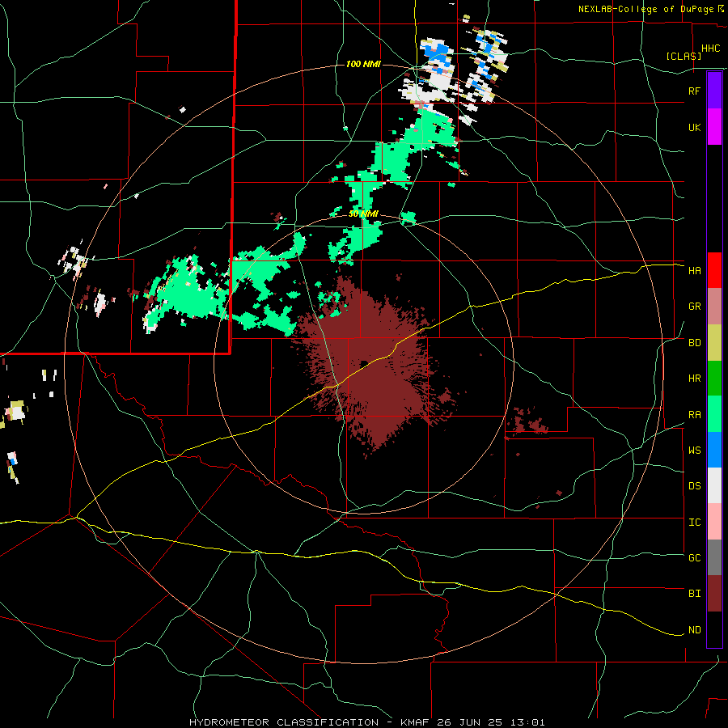
Task: Click the WS legend label
Action: (694, 451)
